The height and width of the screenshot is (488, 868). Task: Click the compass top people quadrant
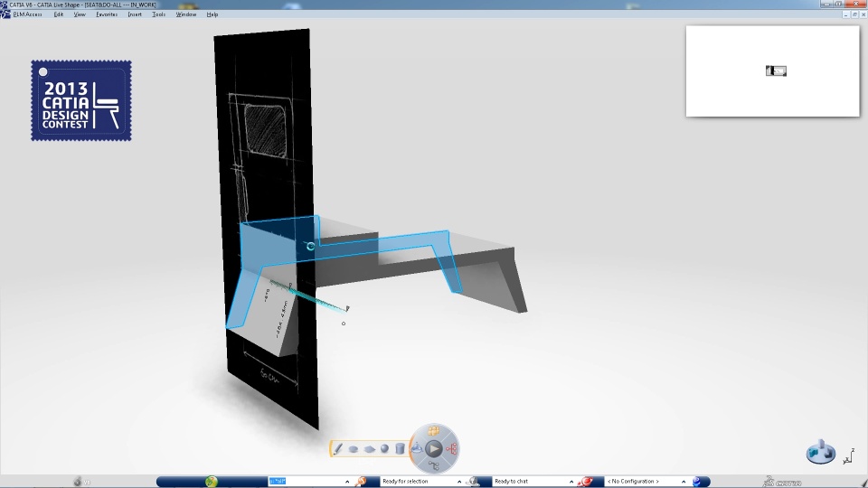point(433,431)
